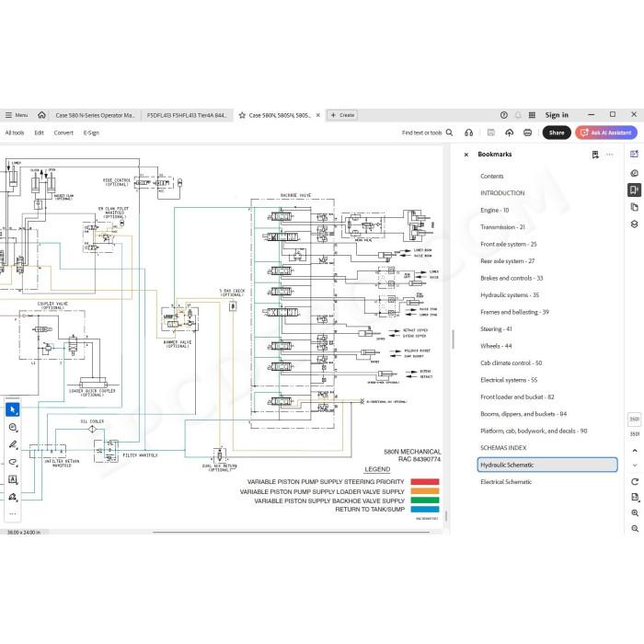Close the Case 580N document tab
The height and width of the screenshot is (644, 644).
pyautogui.click(x=318, y=115)
